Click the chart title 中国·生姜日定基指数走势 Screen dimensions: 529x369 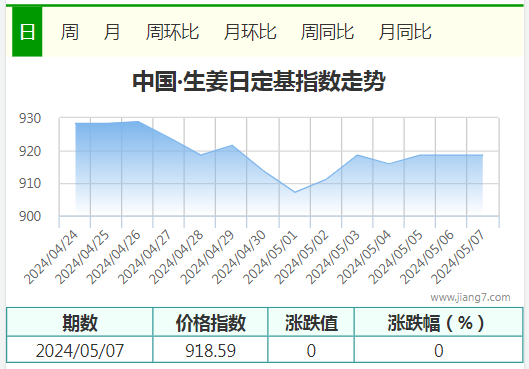coord(258,81)
